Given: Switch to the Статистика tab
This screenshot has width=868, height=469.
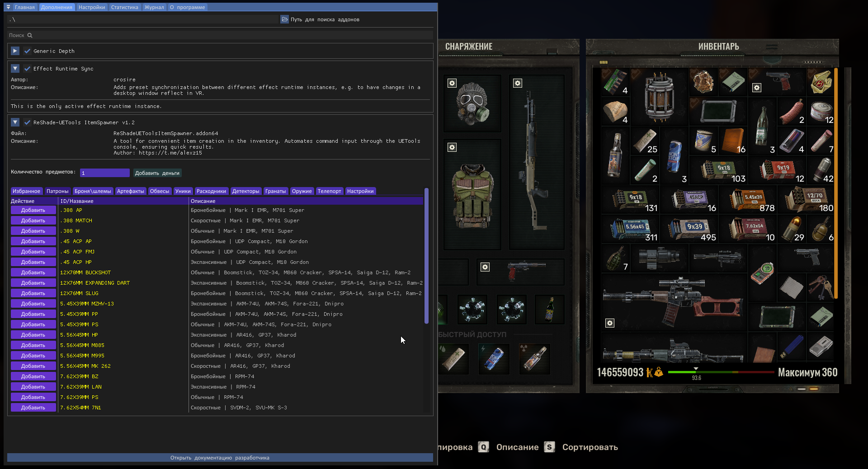Looking at the screenshot, I should (x=125, y=7).
